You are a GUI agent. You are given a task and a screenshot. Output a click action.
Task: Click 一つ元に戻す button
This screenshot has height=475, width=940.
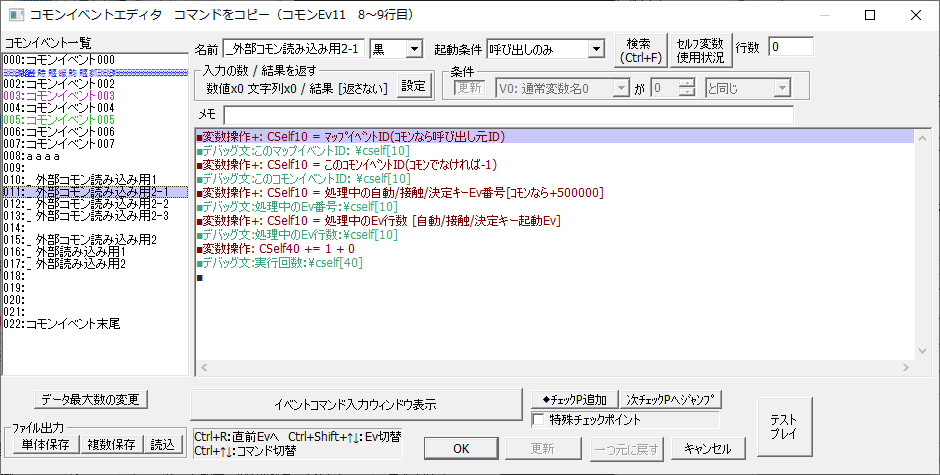tap(626, 449)
